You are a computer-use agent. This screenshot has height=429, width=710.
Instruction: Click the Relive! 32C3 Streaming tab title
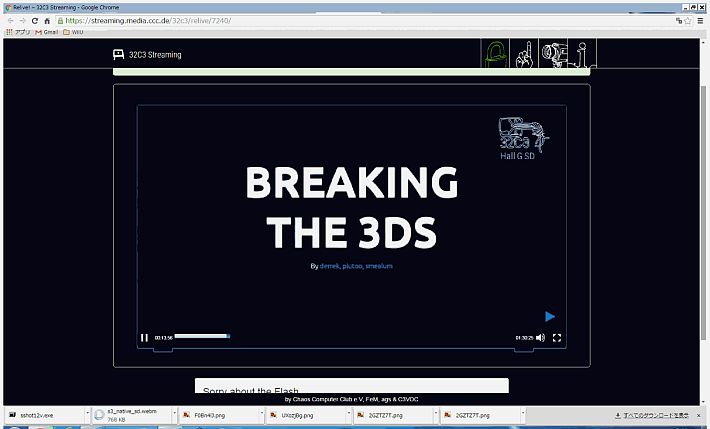[66, 7]
